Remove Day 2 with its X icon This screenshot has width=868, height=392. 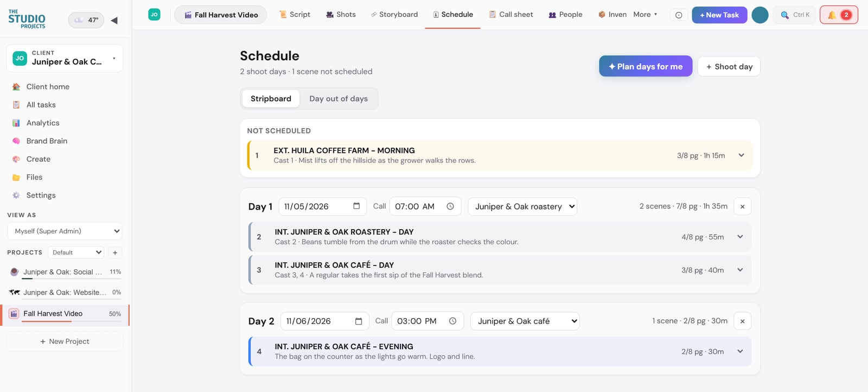[x=742, y=321]
